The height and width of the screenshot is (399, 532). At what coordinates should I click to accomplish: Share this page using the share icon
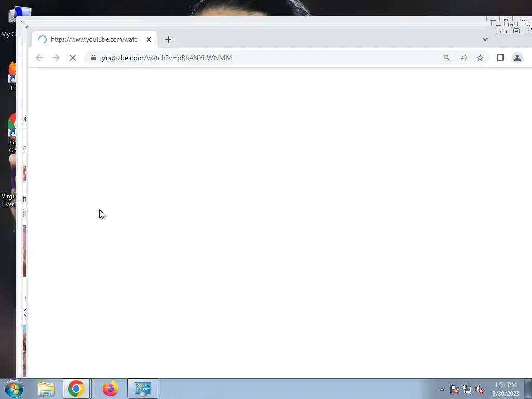click(463, 58)
